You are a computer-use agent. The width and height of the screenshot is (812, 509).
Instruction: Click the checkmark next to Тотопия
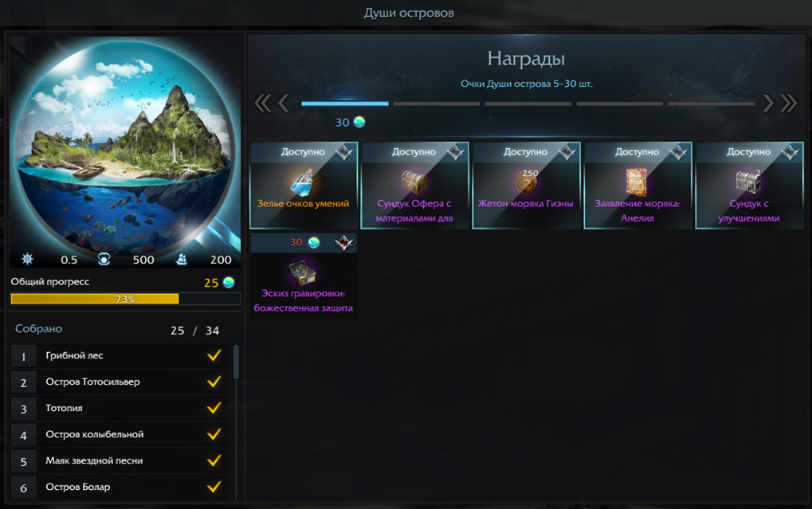click(214, 408)
